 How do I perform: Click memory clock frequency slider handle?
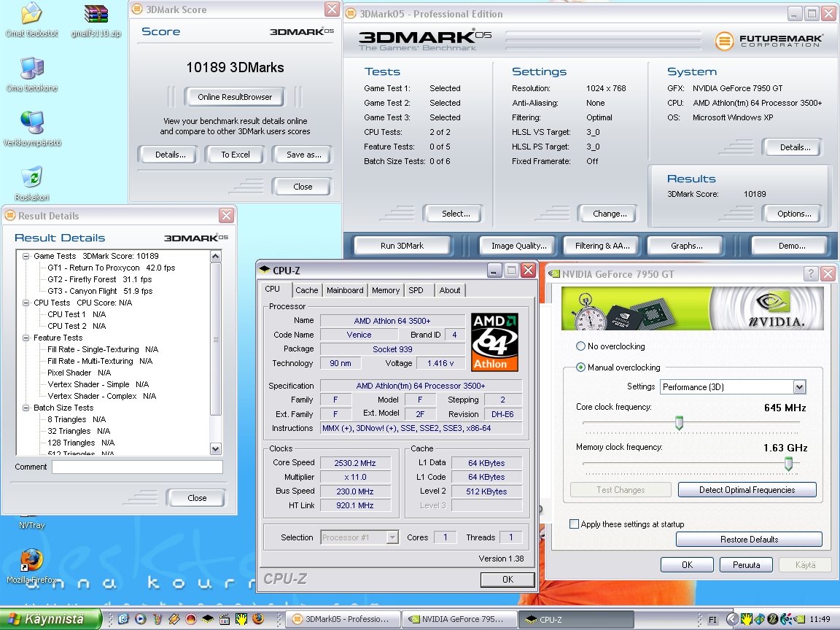(788, 464)
